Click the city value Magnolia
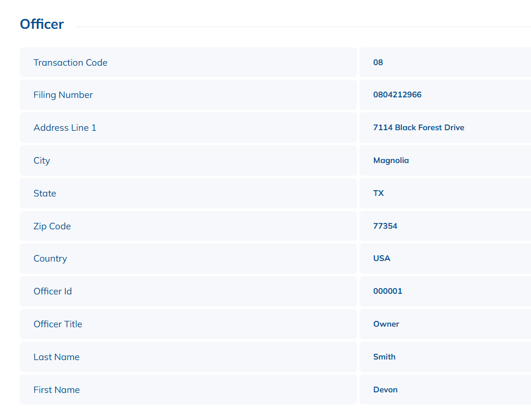 390,161
